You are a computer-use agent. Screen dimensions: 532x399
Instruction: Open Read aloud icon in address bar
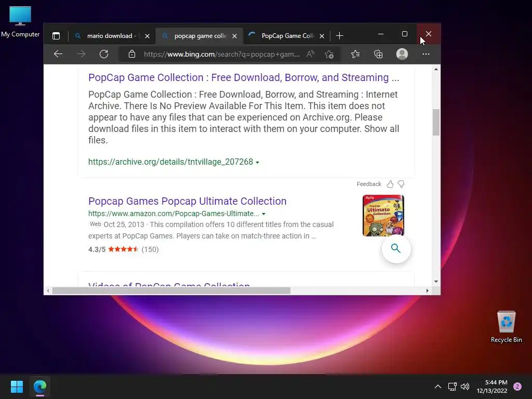(310, 54)
